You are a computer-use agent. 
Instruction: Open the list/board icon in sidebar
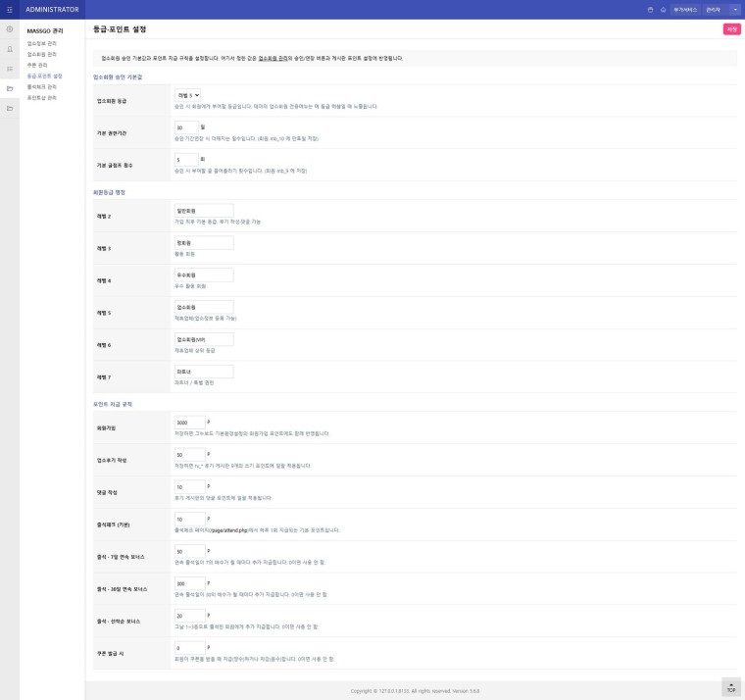[x=10, y=69]
